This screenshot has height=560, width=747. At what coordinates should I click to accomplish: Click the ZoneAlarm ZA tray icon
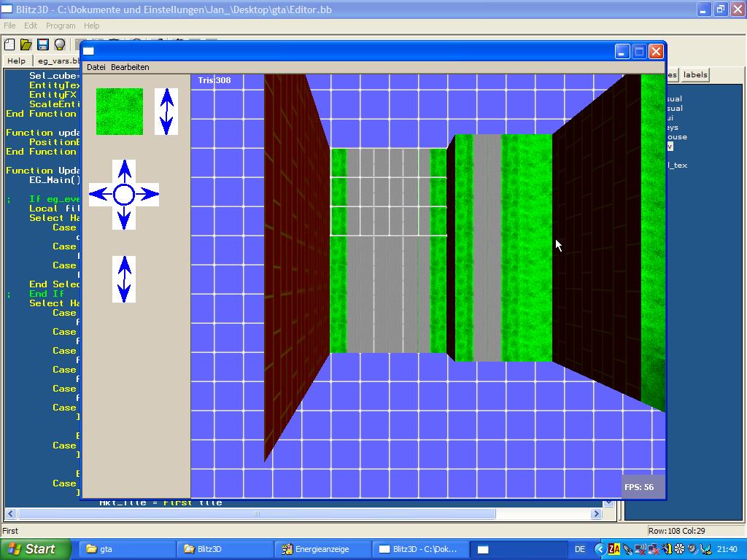(614, 549)
